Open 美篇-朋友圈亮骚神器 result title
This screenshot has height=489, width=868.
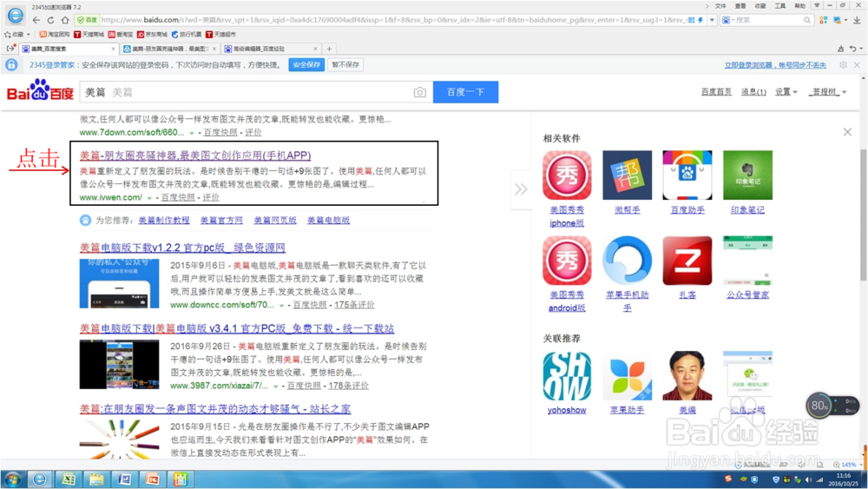tap(194, 155)
